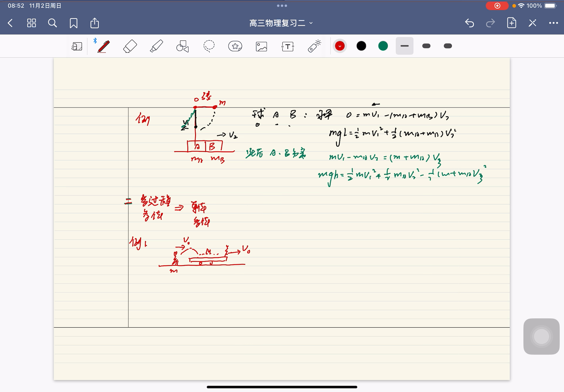564x392 pixels.
Task: Select the Pen tool
Action: (x=103, y=46)
